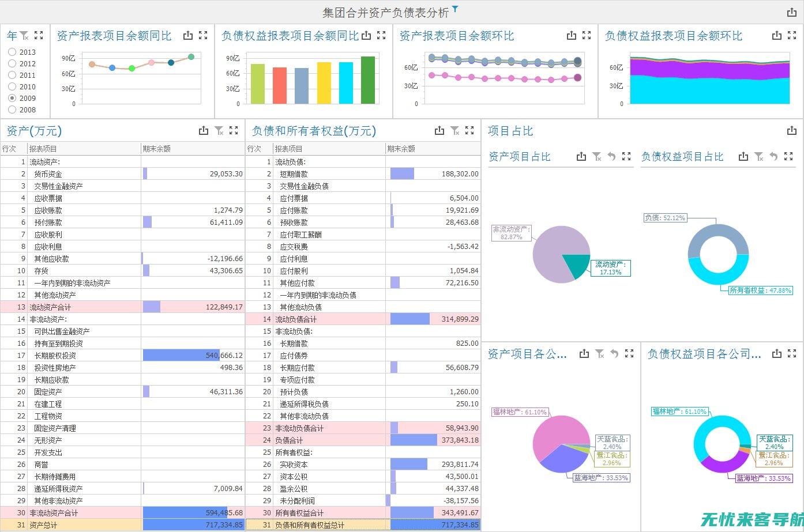Export the 项目占比 panel

[792, 131]
